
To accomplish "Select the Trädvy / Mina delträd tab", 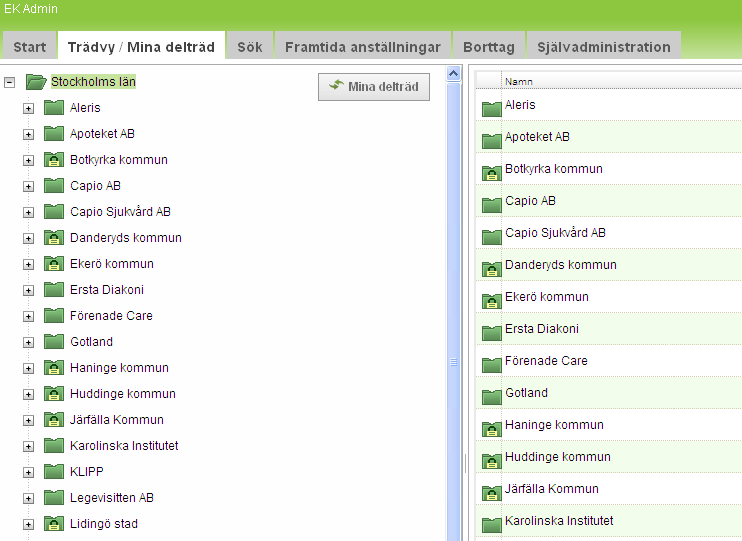I will point(141,46).
